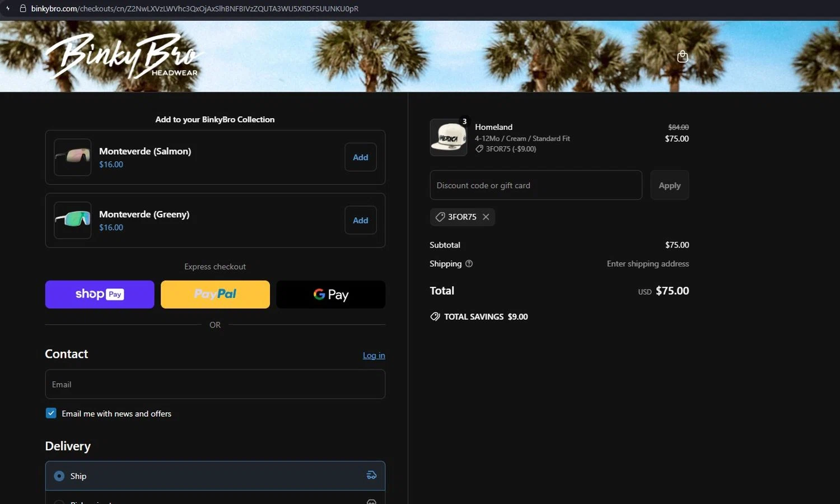Click the 3FOR75 (-$9.00) line discount text
Image resolution: width=840 pixels, height=504 pixels.
click(511, 149)
